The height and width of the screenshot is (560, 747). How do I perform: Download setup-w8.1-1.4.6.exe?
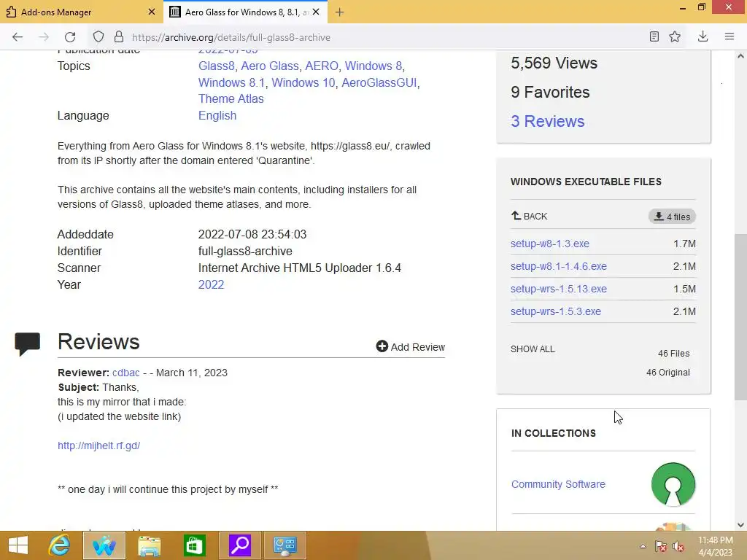(x=559, y=266)
